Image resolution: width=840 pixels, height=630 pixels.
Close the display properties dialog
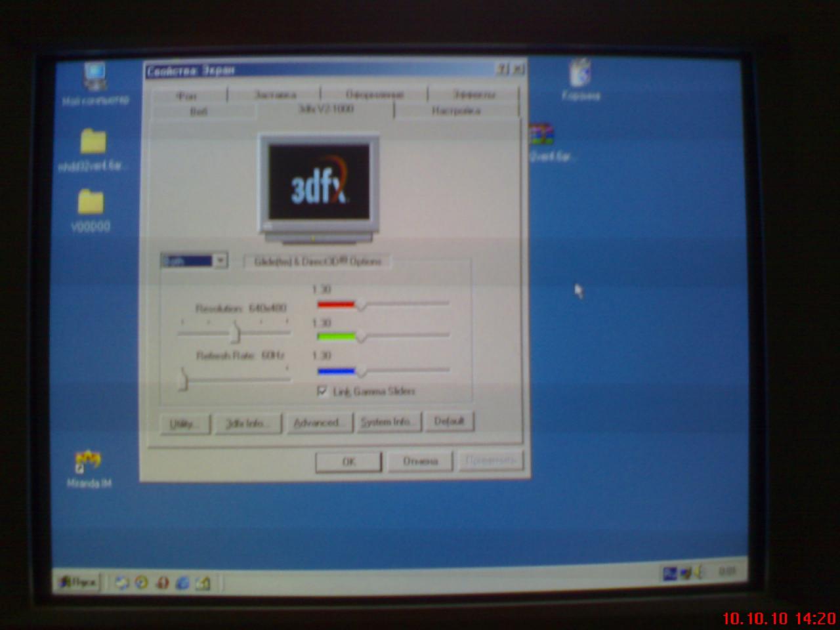(517, 69)
